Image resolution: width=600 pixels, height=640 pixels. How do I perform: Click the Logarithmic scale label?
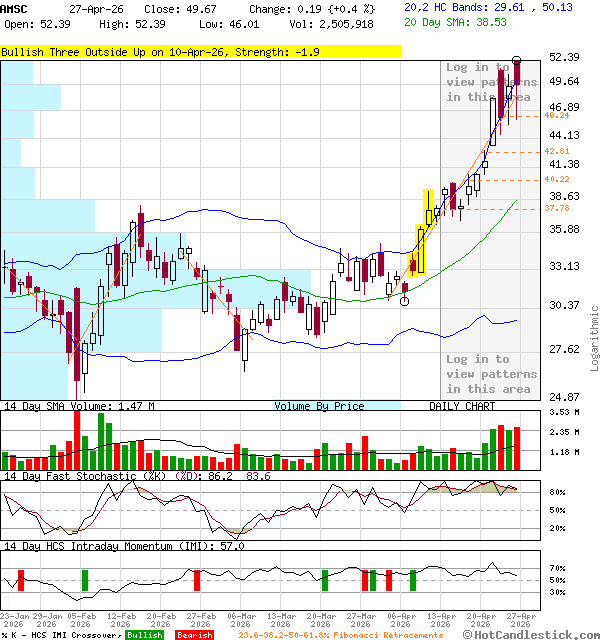[x=594, y=338]
